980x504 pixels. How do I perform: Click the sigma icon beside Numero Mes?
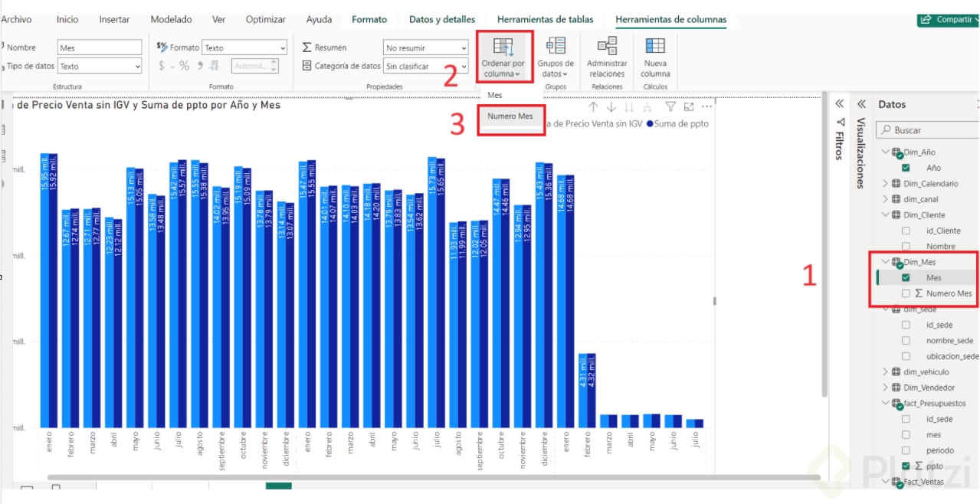[919, 293]
